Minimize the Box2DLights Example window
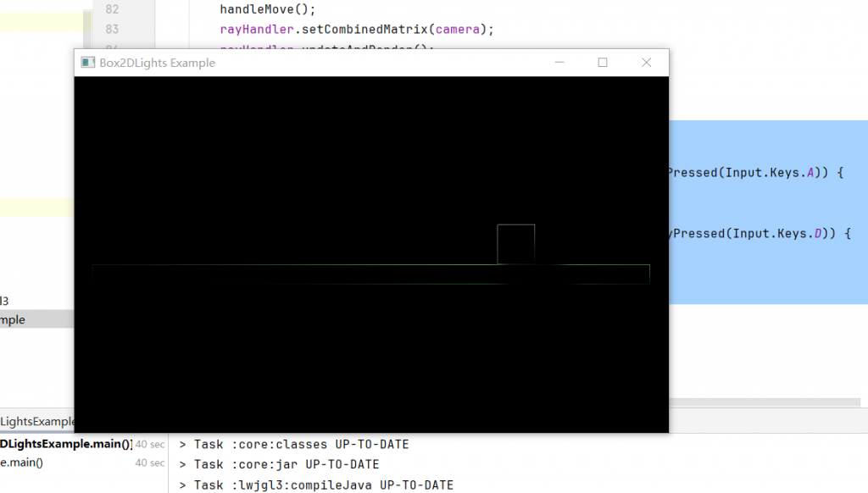Viewport: 868px width, 493px height. (559, 63)
